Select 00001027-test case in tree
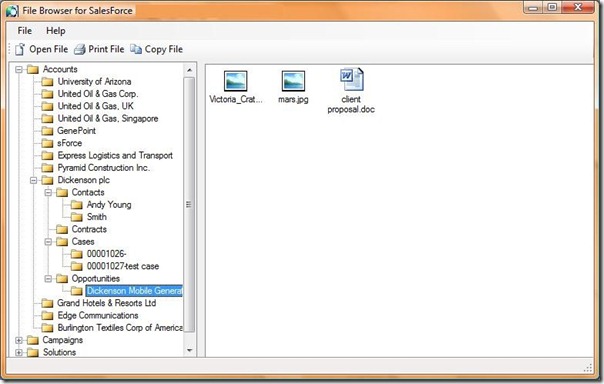Screen dimensions: 604x384 point(123,267)
